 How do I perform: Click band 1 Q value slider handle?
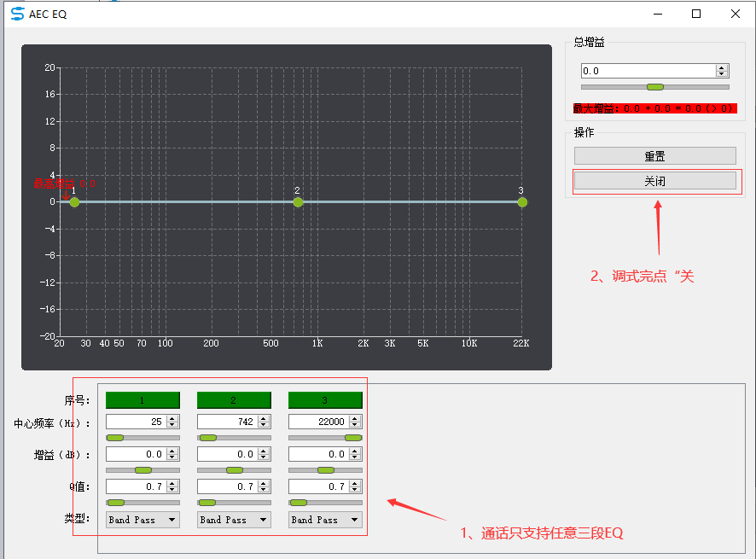[x=116, y=503]
